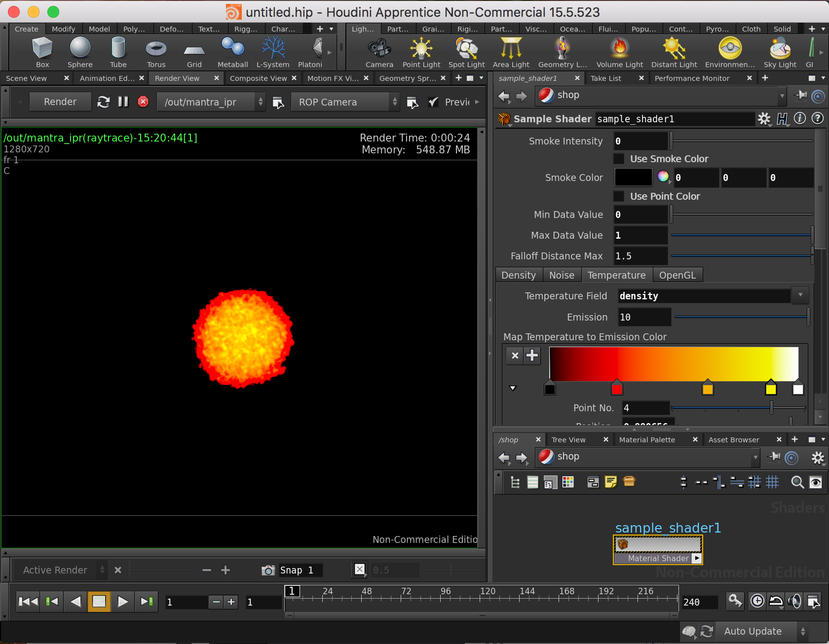Open the Scene View tab
The image size is (829, 644).
coord(27,78)
